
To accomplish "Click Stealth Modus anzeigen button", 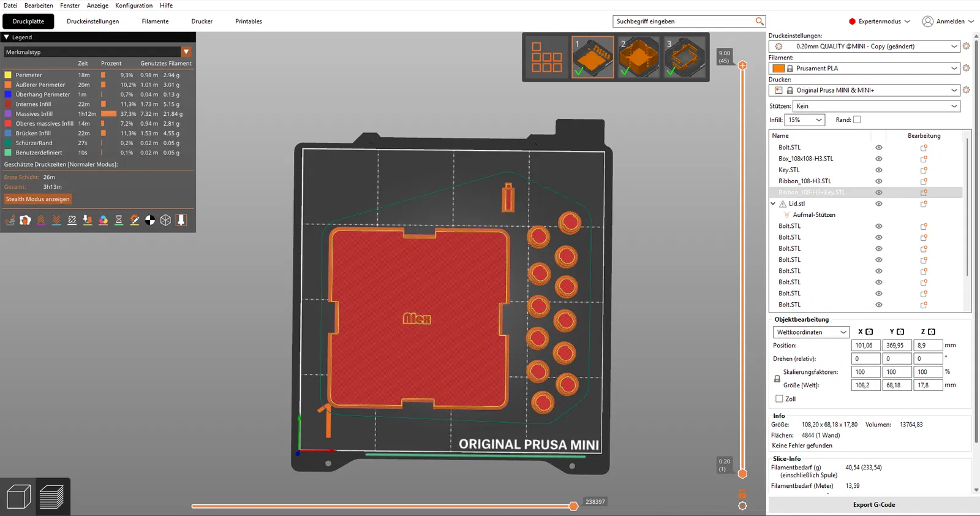I will click(x=38, y=199).
